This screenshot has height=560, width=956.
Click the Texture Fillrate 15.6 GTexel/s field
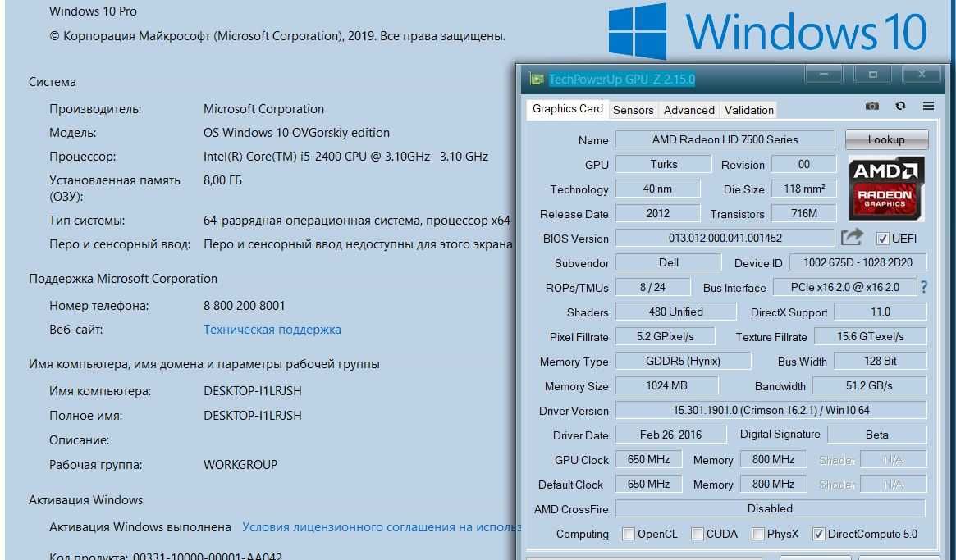870,336
